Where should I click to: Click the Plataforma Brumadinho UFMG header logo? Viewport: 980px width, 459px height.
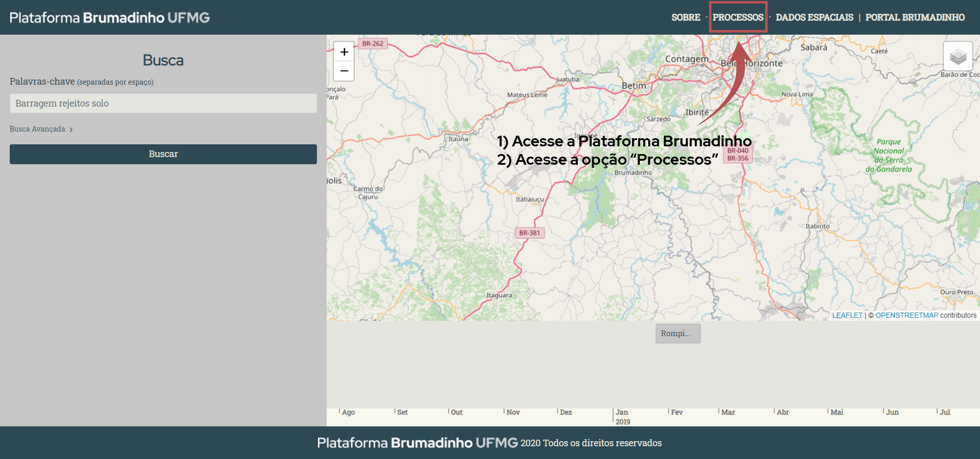(110, 17)
